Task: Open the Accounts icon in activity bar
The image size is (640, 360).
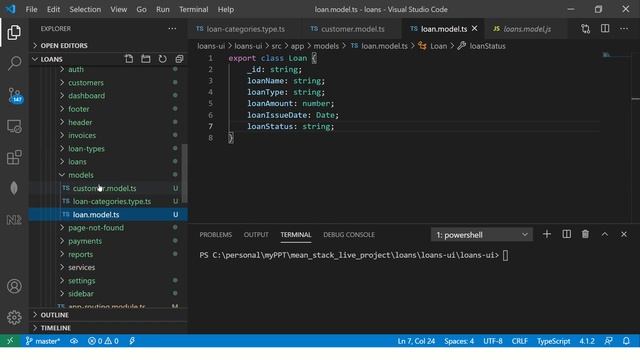Action: pos(14,286)
